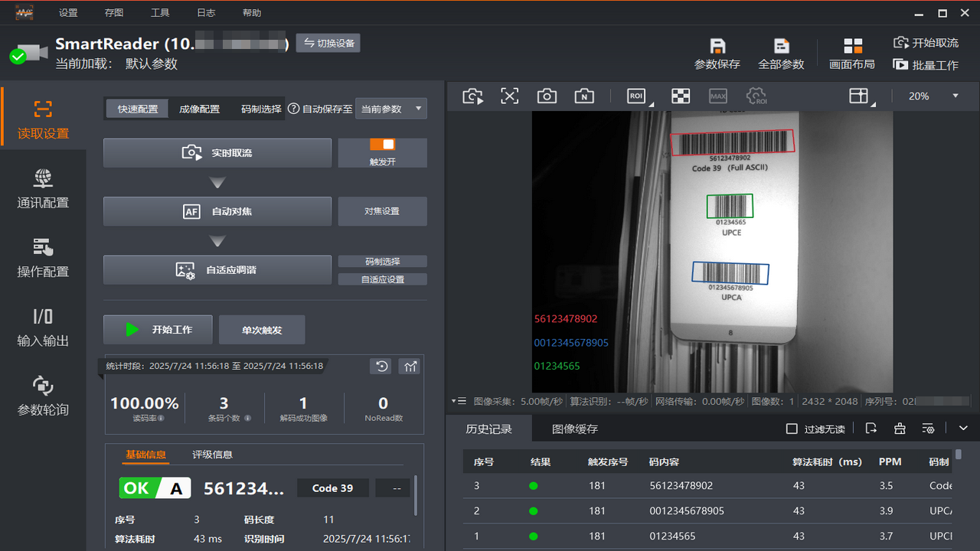Image resolution: width=980 pixels, height=551 pixels.
Task: Click the 切换设备 button
Action: coord(328,44)
